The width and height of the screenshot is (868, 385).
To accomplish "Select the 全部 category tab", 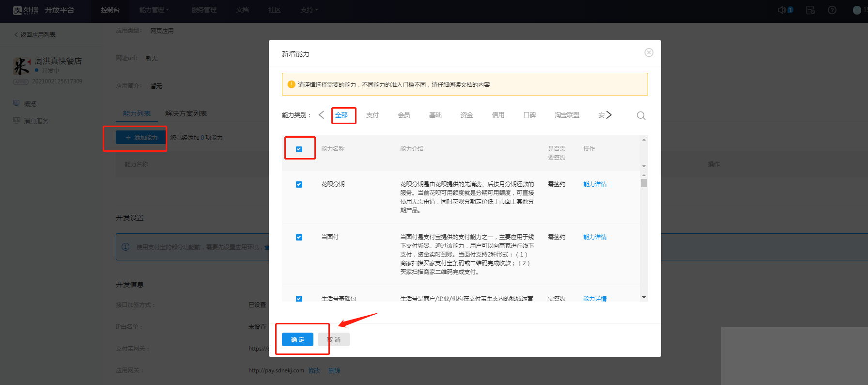I will pos(341,115).
